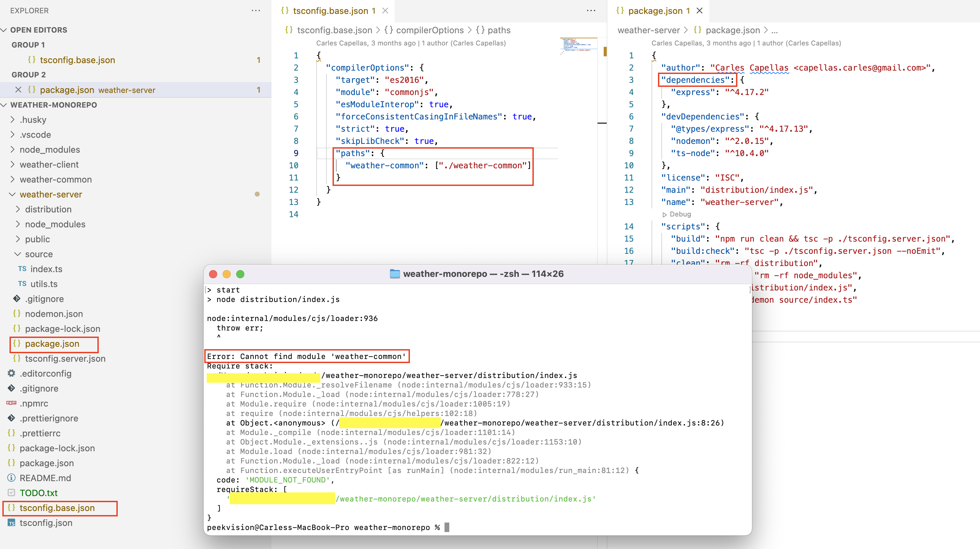Expand the weather-client folder
The width and height of the screenshot is (980, 549).
click(13, 164)
